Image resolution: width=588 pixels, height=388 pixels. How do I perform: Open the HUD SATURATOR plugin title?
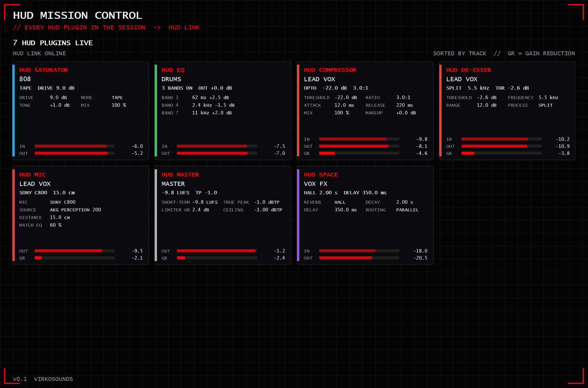point(44,70)
